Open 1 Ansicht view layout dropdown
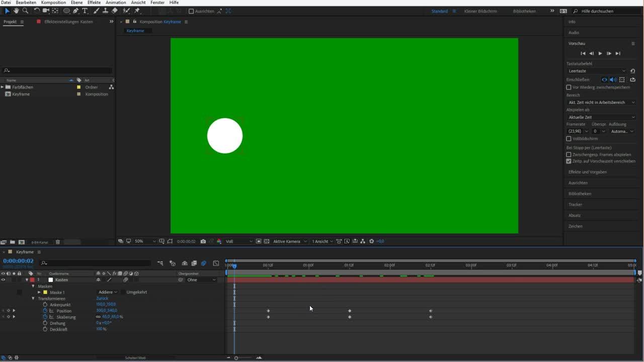 [322, 241]
